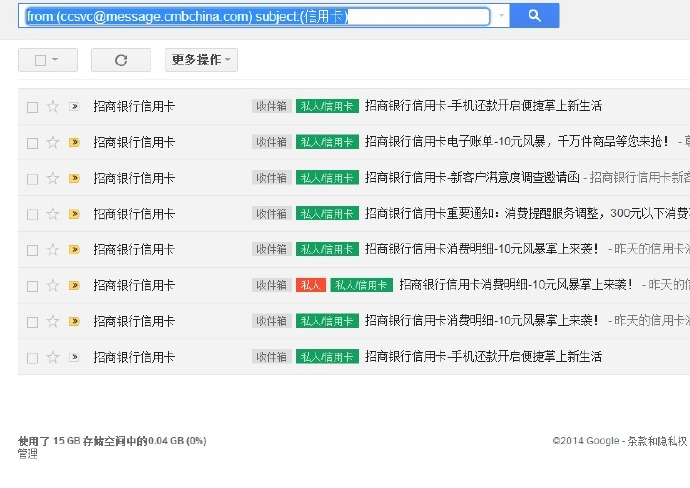Viewport: 690px width, 488px height.
Task: Click the storage usage text 0.04 GB (0%)
Action: [x=177, y=440]
